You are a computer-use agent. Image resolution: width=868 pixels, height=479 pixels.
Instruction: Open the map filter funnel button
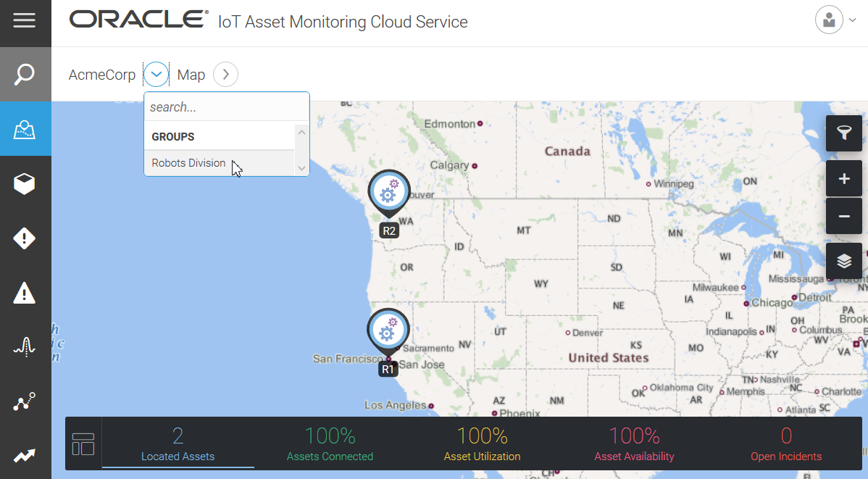(843, 133)
